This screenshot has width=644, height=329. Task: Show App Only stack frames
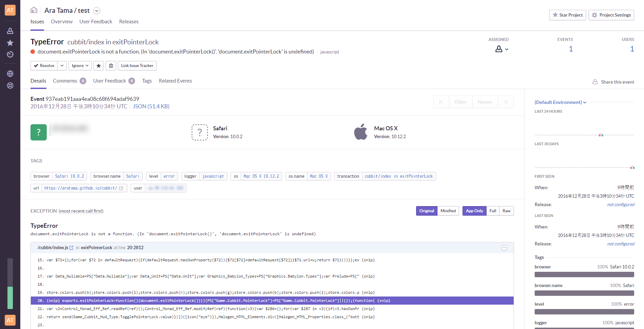tap(474, 211)
